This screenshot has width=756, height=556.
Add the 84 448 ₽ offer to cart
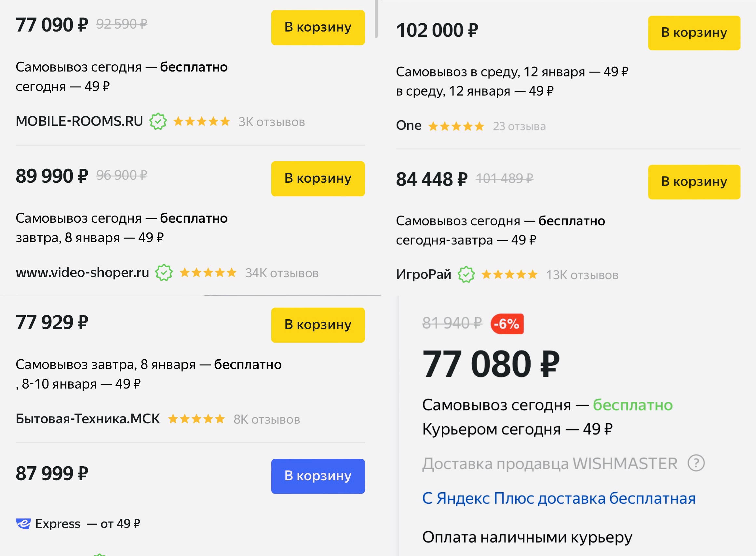click(x=694, y=182)
